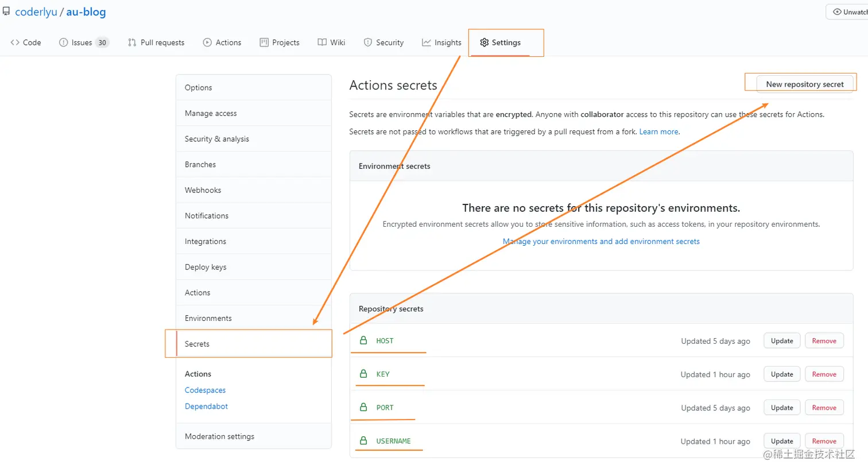The height and width of the screenshot is (473, 868).
Task: Open the Insights tab
Action: pos(441,42)
